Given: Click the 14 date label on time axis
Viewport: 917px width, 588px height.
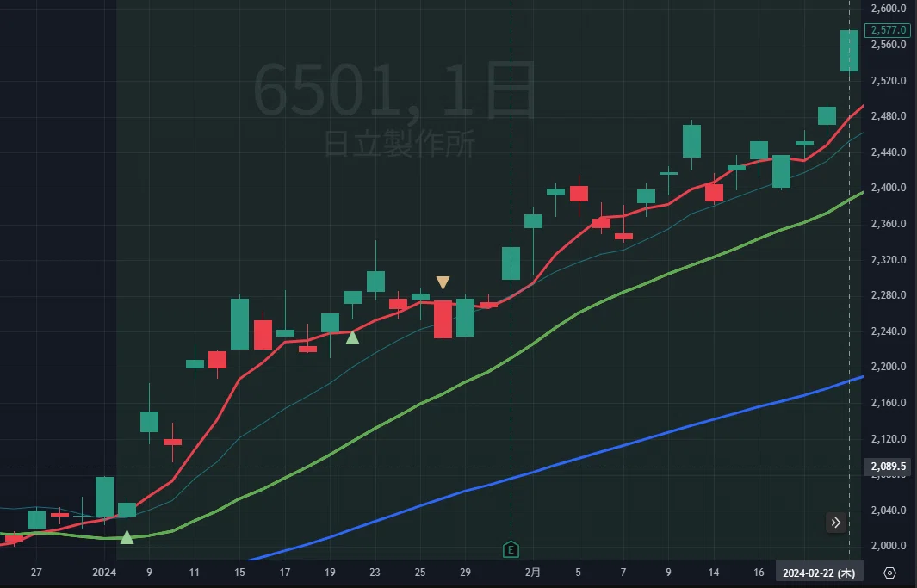Looking at the screenshot, I should point(714,573).
